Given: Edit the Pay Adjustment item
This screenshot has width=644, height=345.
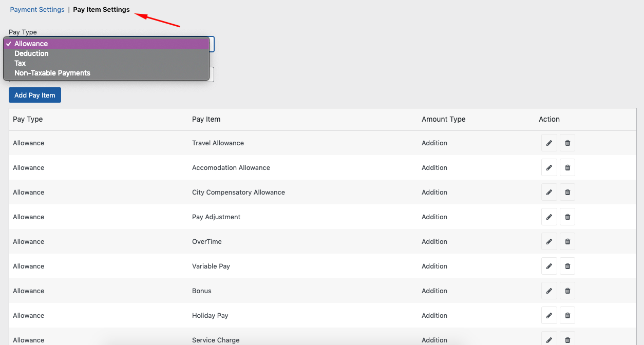Looking at the screenshot, I should click(x=549, y=217).
